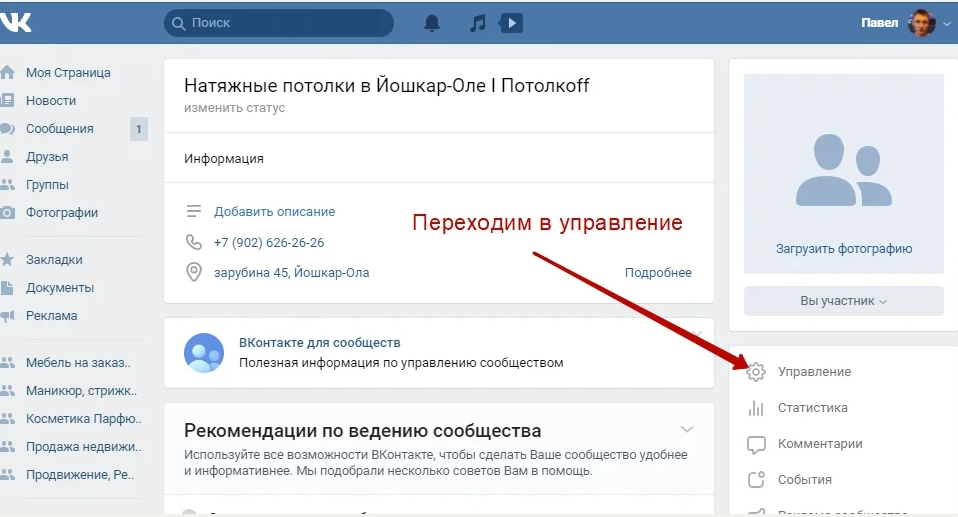Open Управление in community menu
This screenshot has width=958, height=517.
814,372
